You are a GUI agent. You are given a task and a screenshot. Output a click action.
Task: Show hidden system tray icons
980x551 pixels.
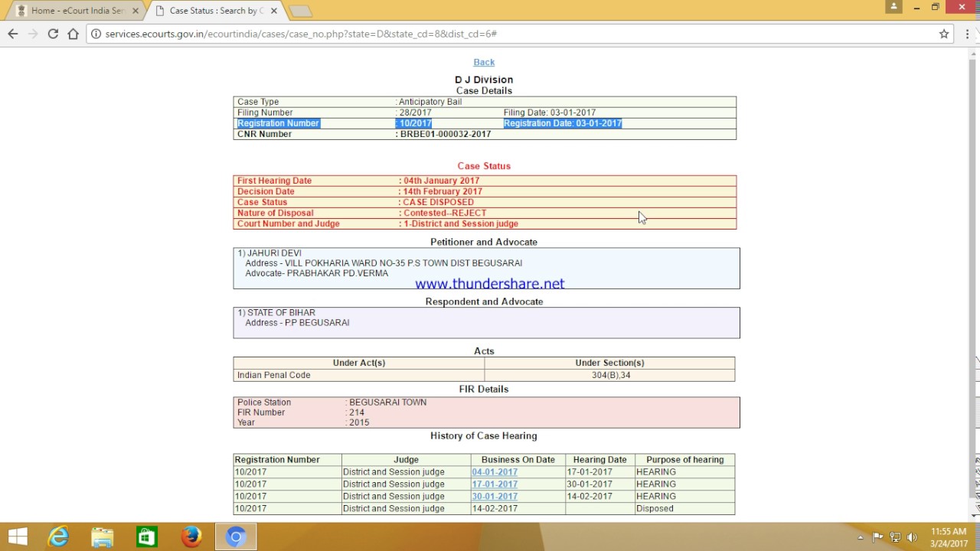[861, 537]
